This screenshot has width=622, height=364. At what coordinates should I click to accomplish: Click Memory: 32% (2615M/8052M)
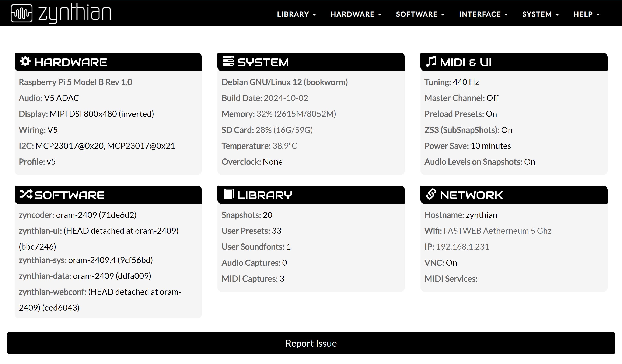click(279, 114)
